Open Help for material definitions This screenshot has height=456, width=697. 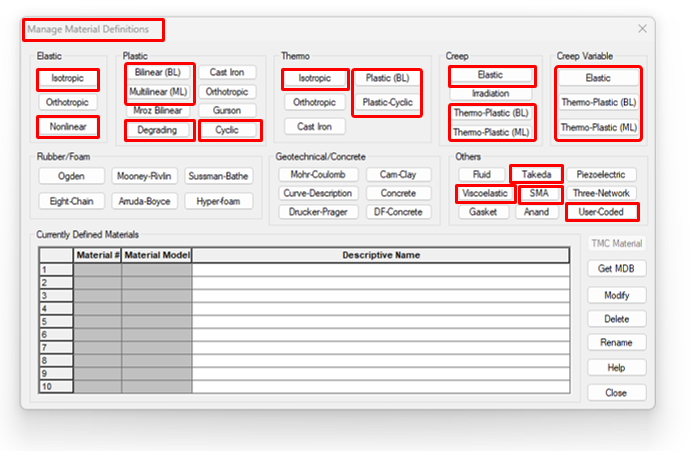coord(617,368)
